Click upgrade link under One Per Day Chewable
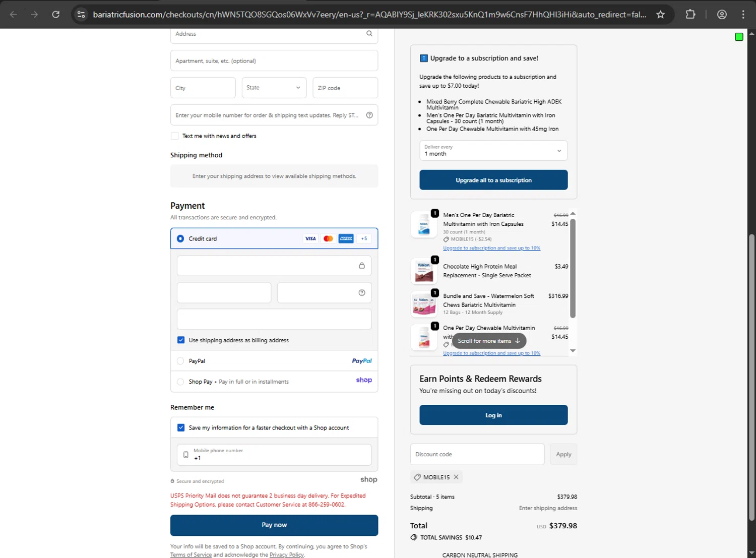 [491, 353]
